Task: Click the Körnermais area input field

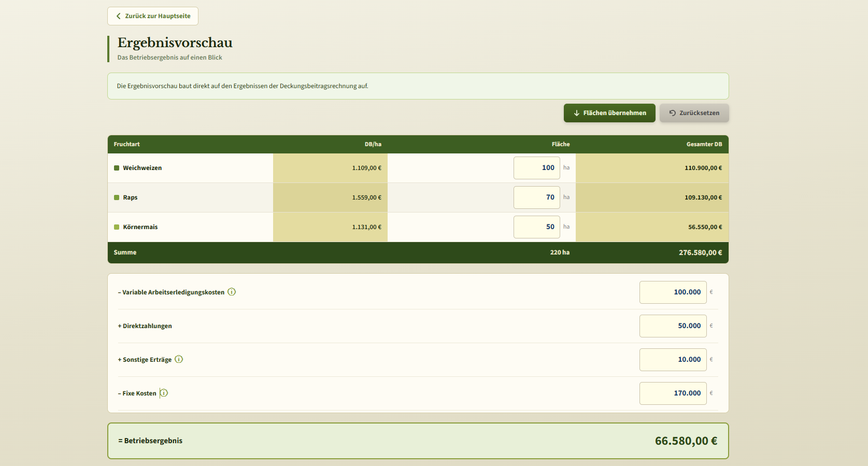Action: point(537,227)
